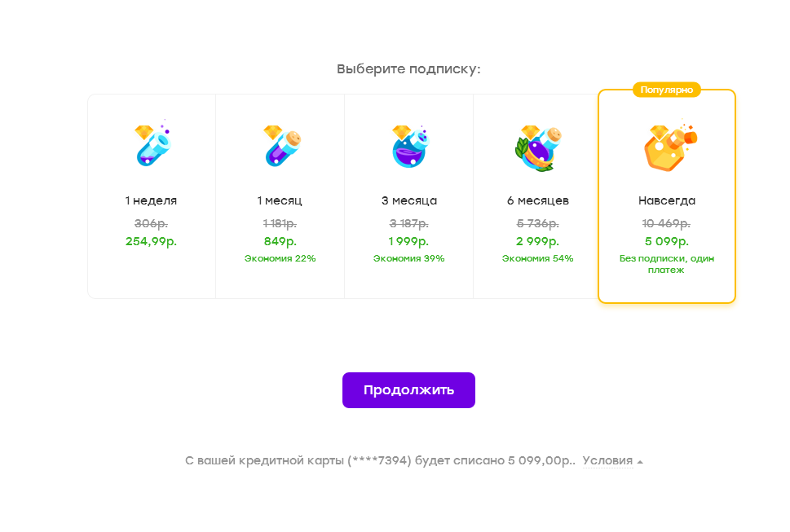
Task: Select the 1 месяц plan label
Action: coord(280,200)
